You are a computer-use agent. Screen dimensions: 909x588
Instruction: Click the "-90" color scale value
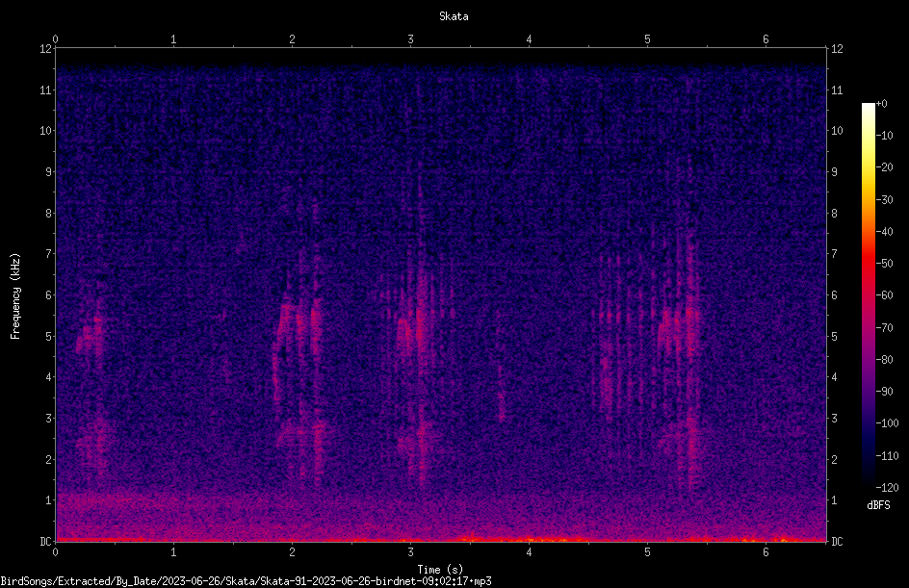coord(885,392)
